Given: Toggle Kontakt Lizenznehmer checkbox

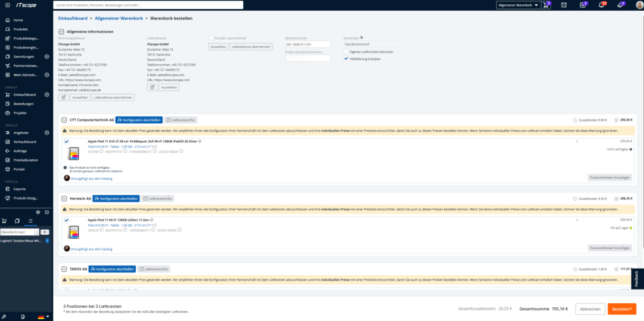Looking at the screenshot, I should (x=211, y=38).
